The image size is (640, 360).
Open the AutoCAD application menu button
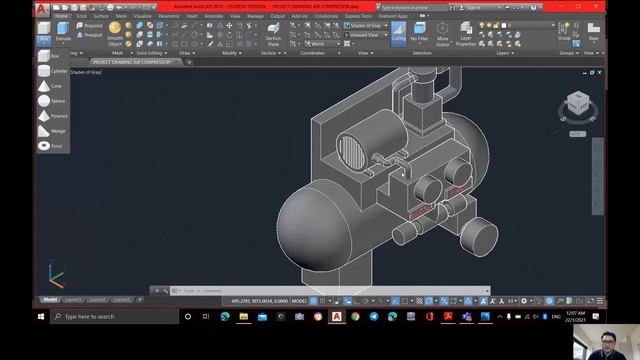click(x=42, y=8)
